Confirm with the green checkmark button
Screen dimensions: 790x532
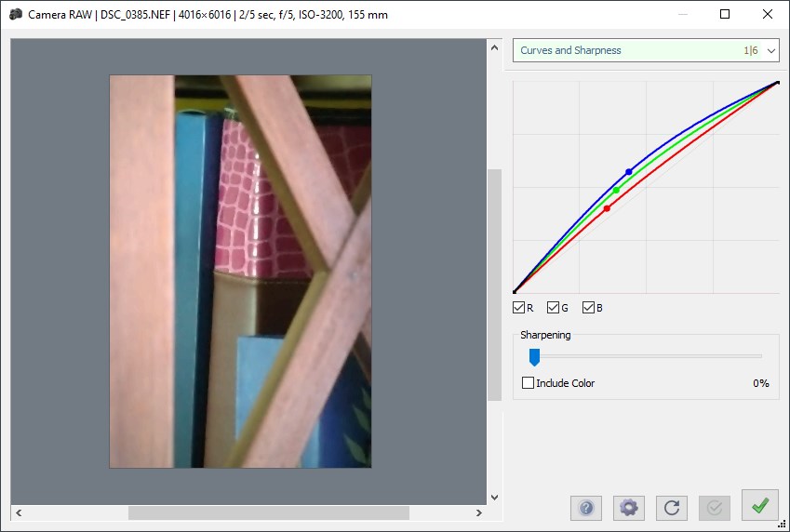coord(760,505)
